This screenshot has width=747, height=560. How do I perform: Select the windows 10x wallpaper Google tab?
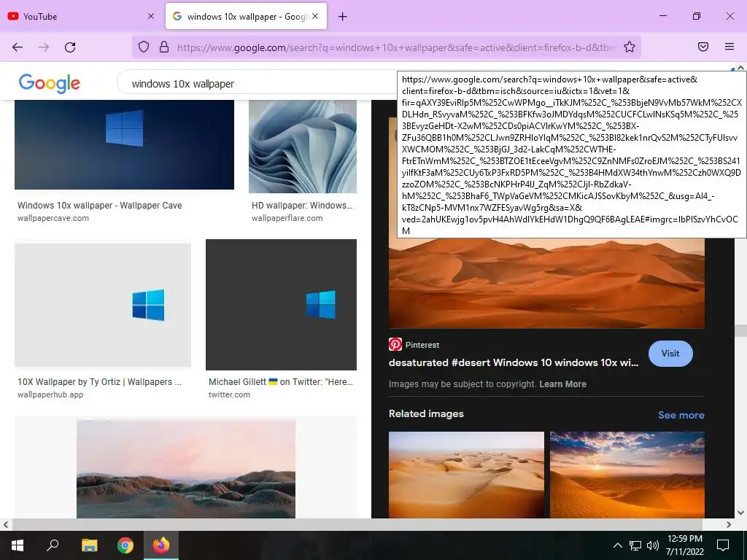246,16
